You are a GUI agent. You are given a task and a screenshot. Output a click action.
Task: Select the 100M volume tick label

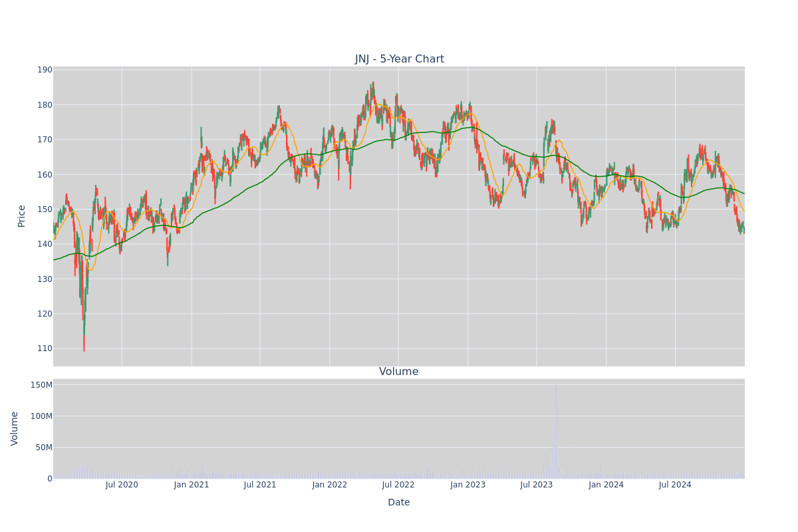[41, 416]
